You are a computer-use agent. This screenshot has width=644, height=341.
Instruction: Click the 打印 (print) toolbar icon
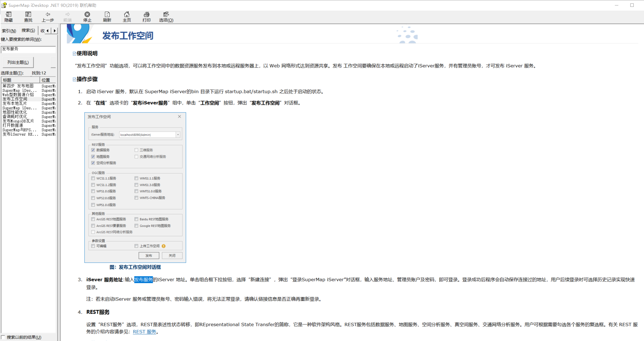(146, 14)
